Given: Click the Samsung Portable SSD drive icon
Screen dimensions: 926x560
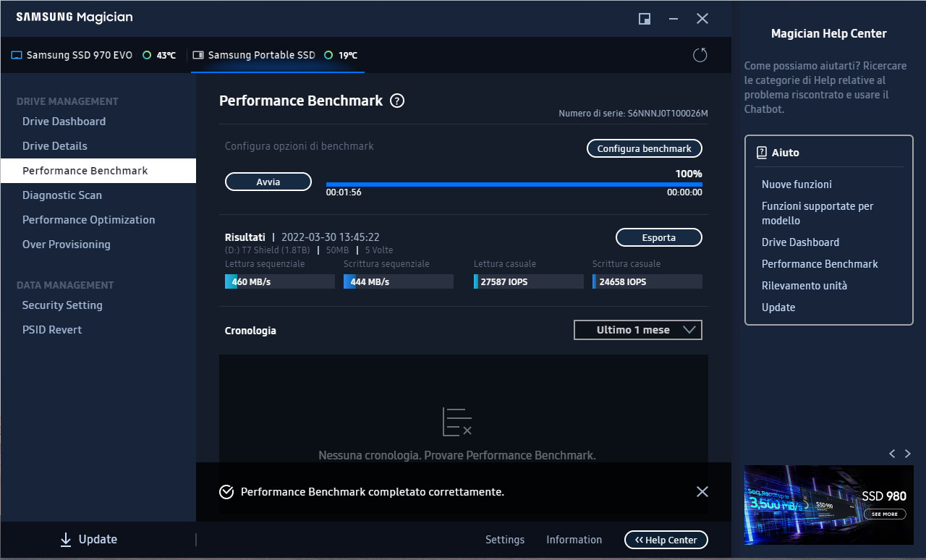Looking at the screenshot, I should (x=198, y=55).
